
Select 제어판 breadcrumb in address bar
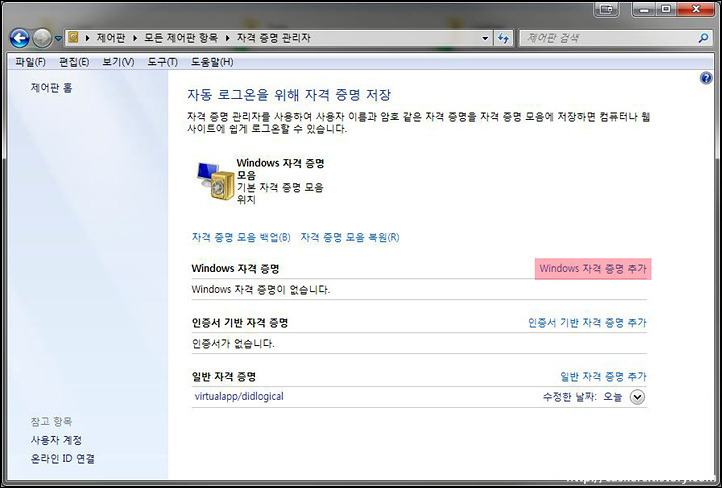pos(111,38)
